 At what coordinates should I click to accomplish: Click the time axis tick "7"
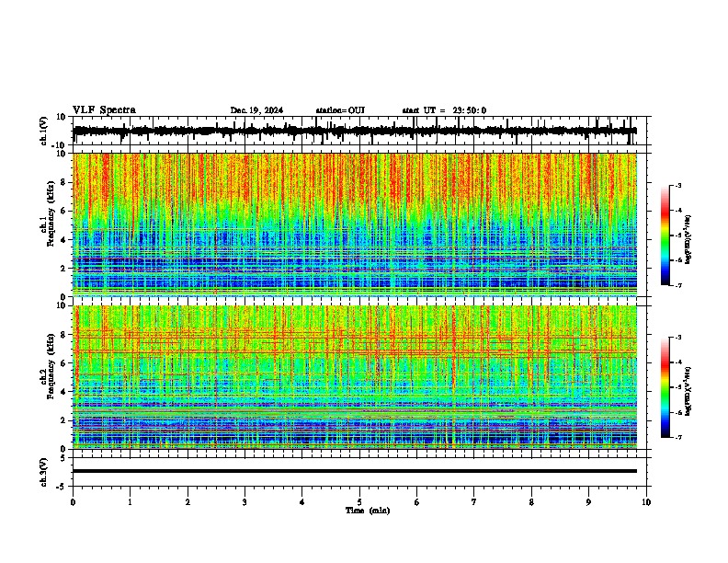(474, 502)
